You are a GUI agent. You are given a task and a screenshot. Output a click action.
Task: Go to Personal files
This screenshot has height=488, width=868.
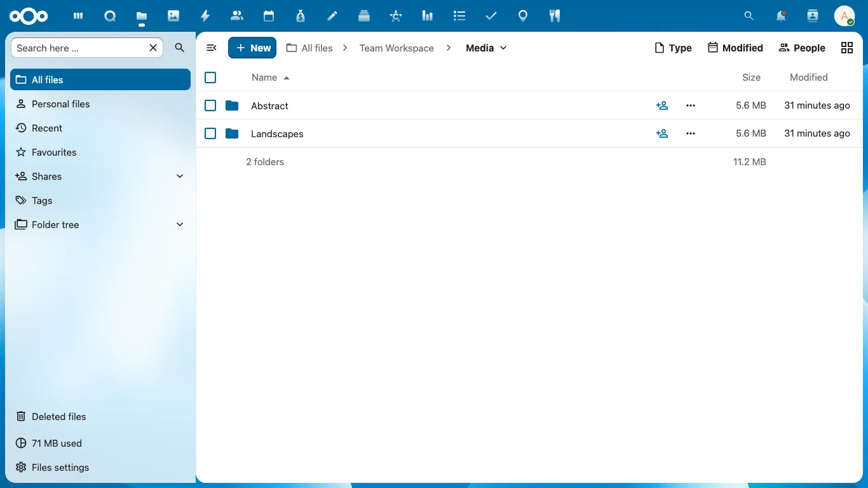coord(100,104)
